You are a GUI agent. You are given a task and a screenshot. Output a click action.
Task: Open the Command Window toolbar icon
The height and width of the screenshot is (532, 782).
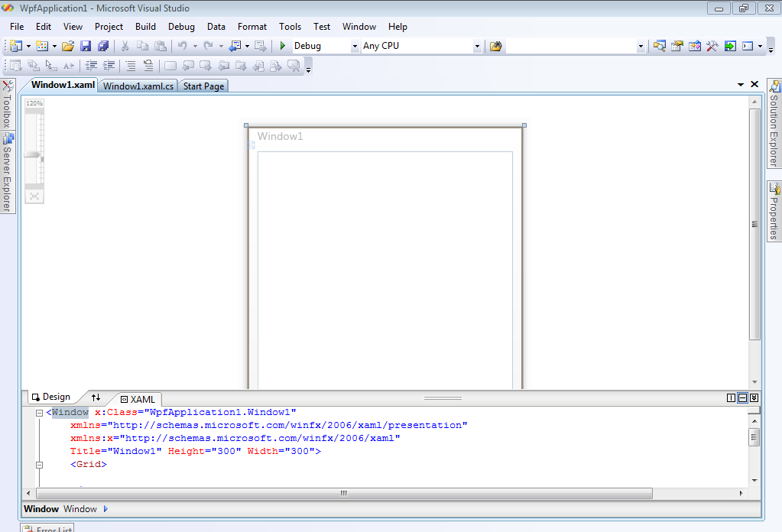(748, 46)
